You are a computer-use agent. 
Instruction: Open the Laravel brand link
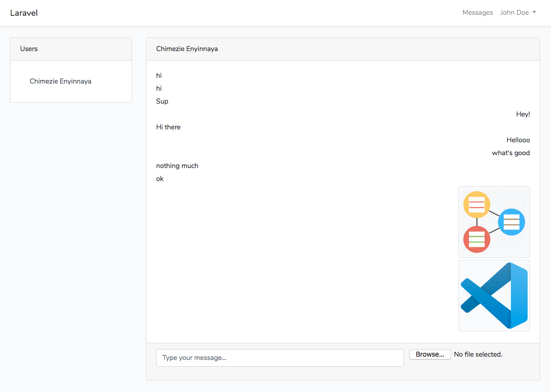(24, 13)
